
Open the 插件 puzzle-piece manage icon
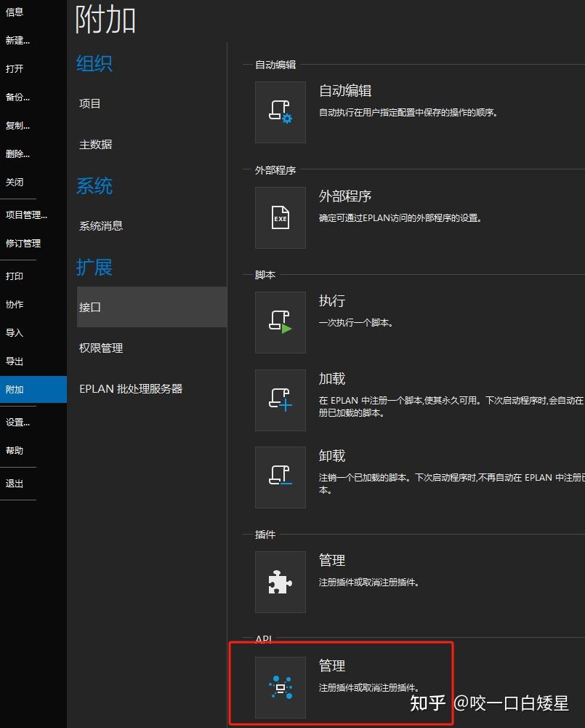[x=281, y=582]
